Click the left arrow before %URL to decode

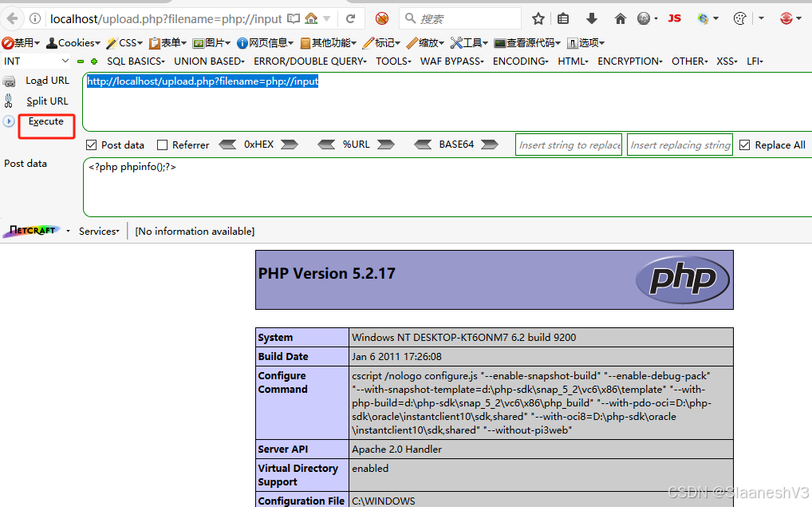point(326,145)
